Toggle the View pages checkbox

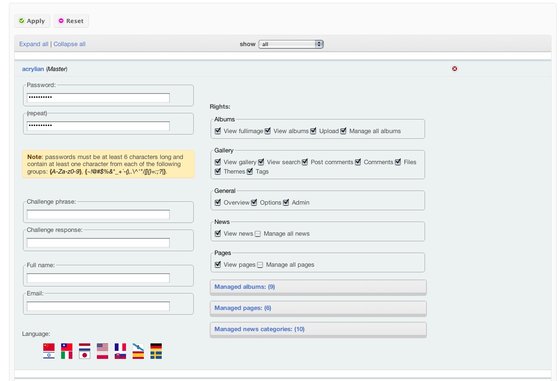218,265
